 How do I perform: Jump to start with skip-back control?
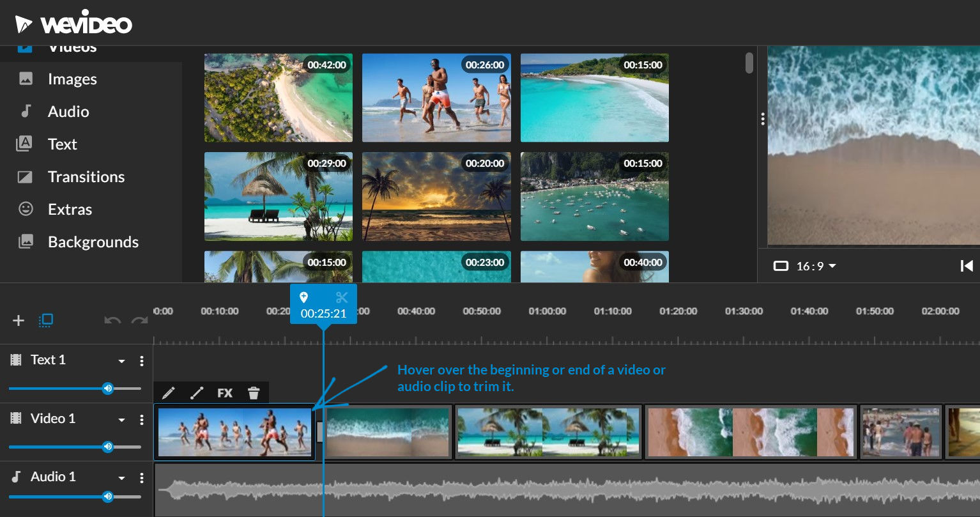coord(967,266)
